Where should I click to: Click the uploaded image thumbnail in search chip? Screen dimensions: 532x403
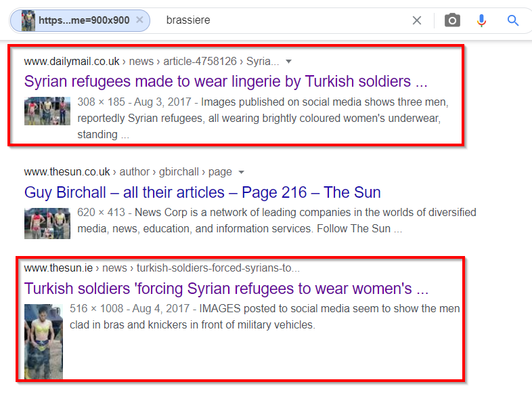[x=28, y=20]
